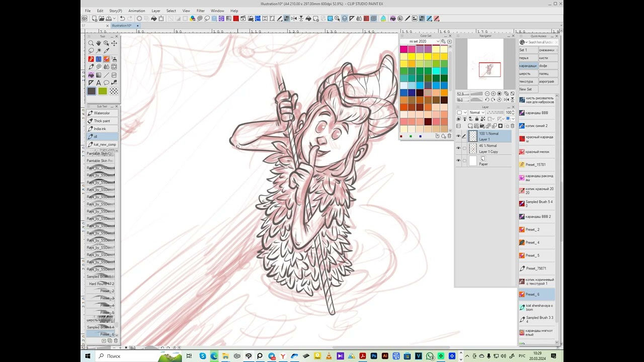Open the save dropdown arrow in command bar
This screenshot has width=644, height=362.
coord(113,19)
